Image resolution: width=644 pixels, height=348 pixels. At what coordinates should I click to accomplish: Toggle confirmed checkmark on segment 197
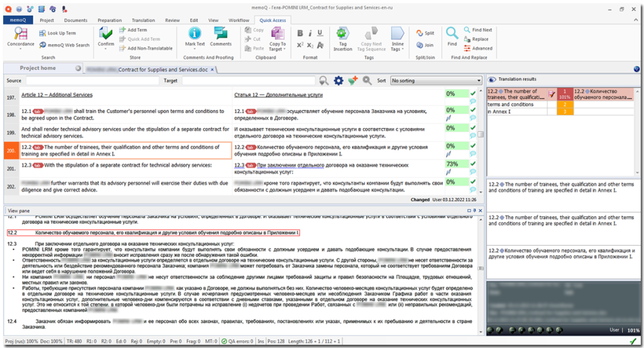pos(473,94)
